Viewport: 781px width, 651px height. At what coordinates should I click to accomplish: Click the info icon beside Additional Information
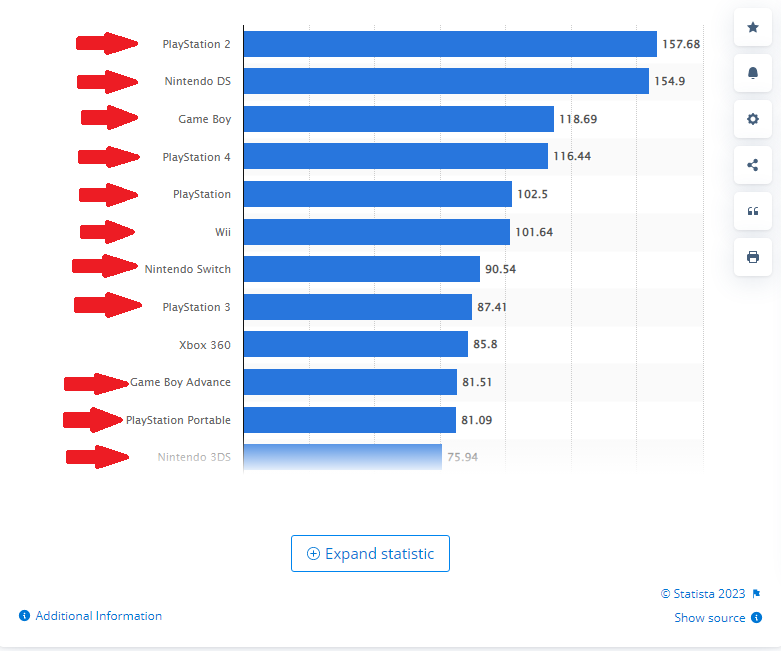(24, 616)
